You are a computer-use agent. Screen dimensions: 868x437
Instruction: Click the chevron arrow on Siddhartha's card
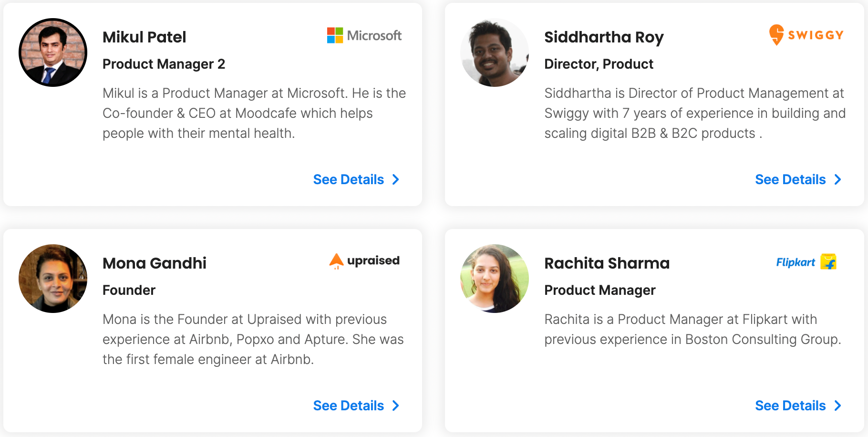click(837, 179)
